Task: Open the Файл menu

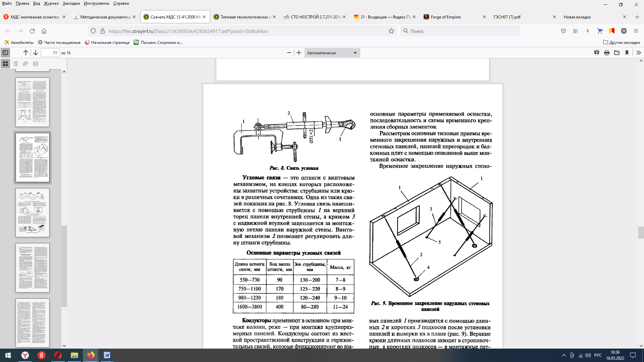Action: pyautogui.click(x=7, y=3)
